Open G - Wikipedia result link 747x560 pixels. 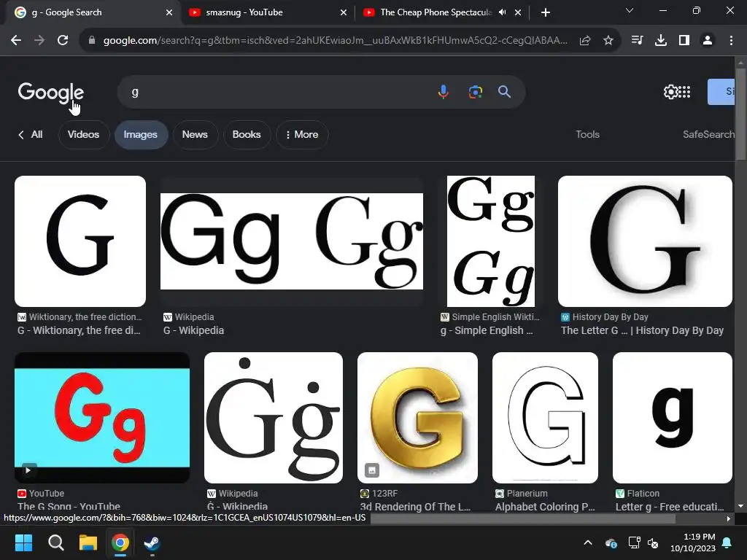(193, 330)
